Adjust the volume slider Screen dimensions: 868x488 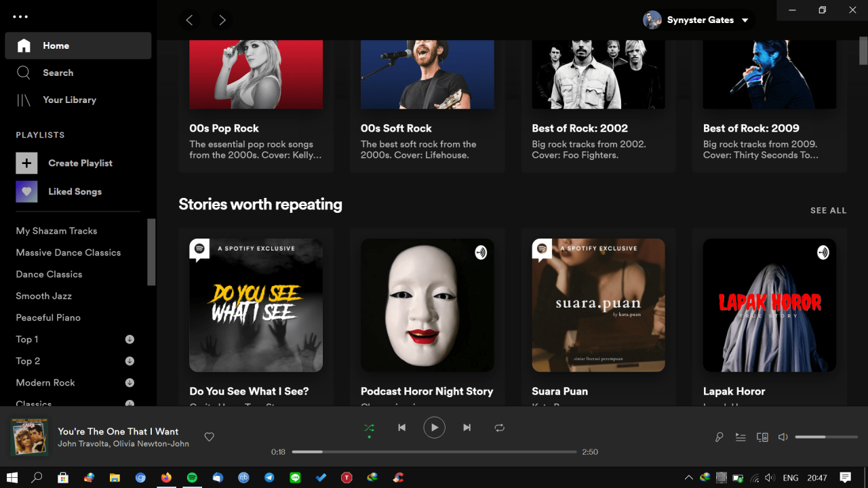(x=827, y=437)
